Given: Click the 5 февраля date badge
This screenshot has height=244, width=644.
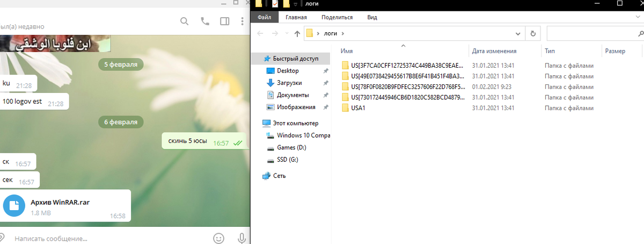Looking at the screenshot, I should (121, 64).
